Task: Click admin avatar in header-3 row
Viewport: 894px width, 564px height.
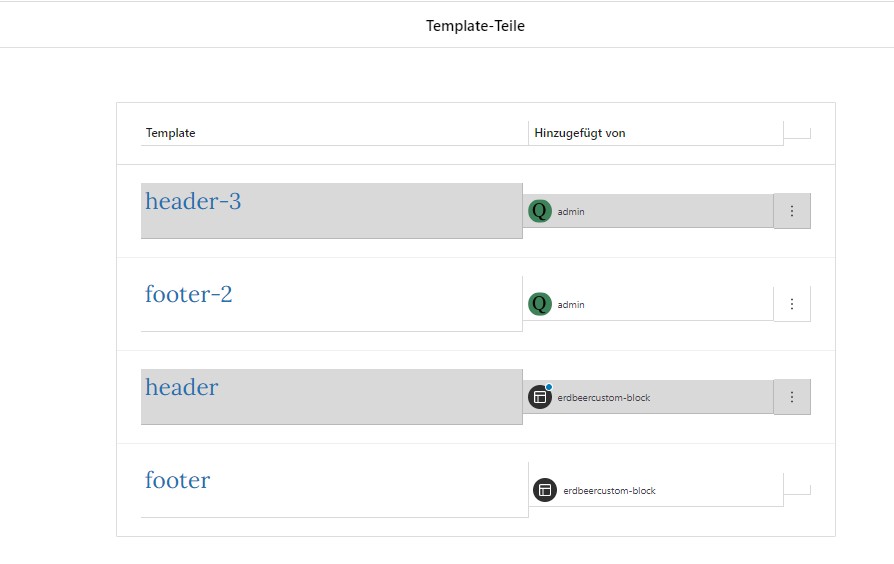Action: 539,211
